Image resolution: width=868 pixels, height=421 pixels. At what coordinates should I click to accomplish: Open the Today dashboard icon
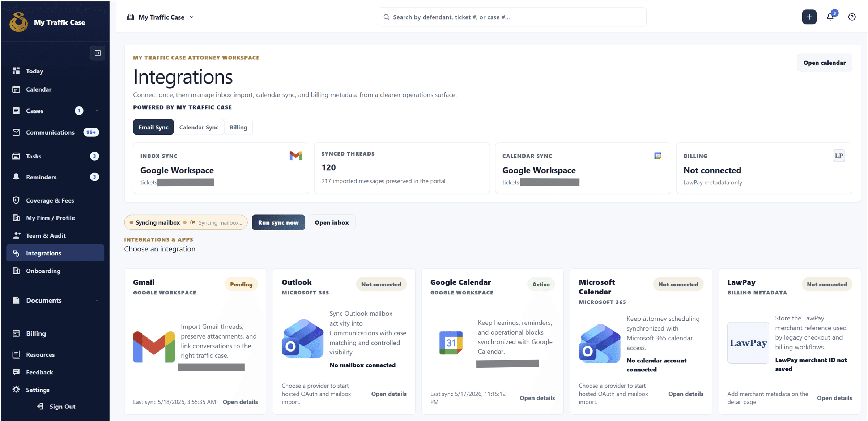tap(16, 71)
